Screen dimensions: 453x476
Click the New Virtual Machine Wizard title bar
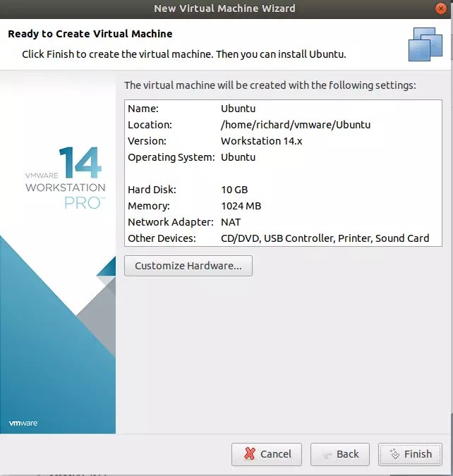[x=224, y=8]
